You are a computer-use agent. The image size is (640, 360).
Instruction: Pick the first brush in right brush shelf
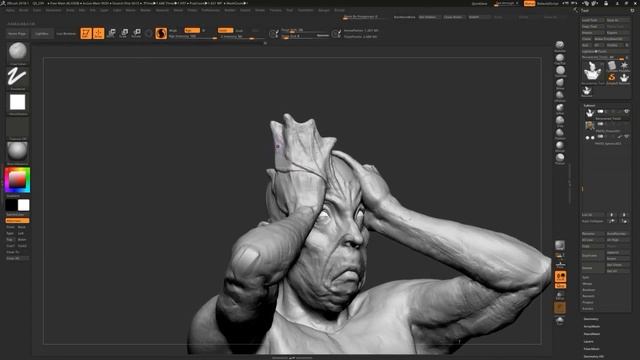[x=560, y=44]
